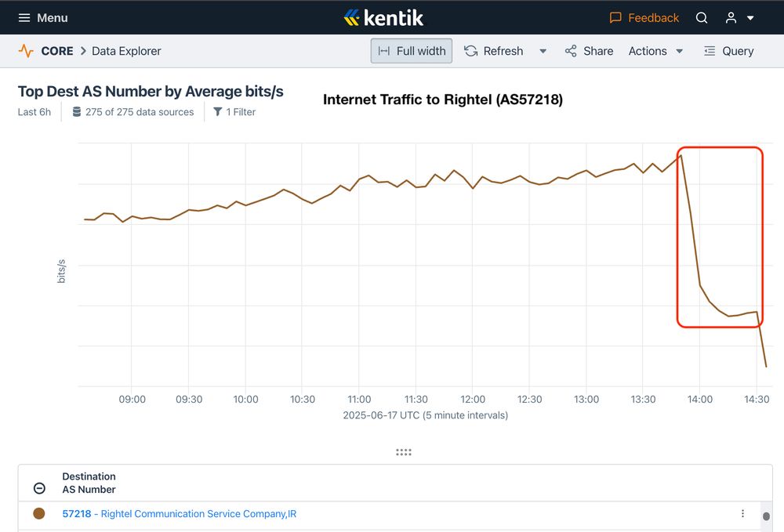Screen dimensions: 784x532
Task: Click Internet Traffic to Rightel heading
Action: (x=443, y=100)
